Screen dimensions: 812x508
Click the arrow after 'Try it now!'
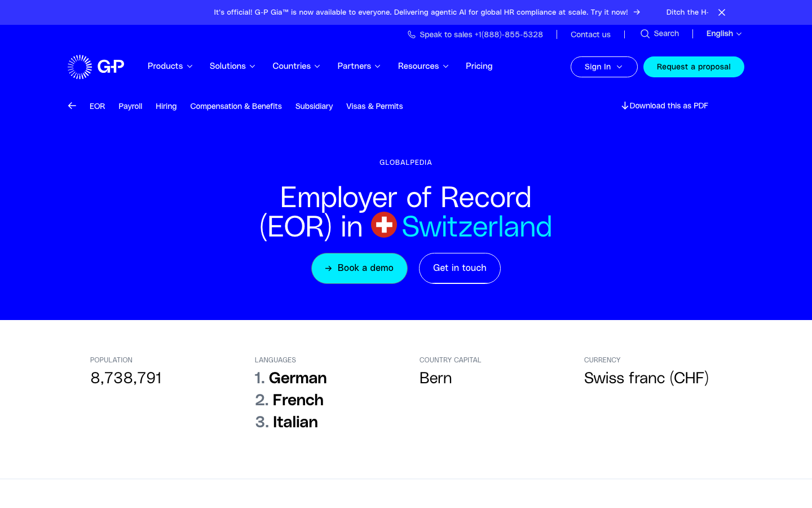point(637,12)
